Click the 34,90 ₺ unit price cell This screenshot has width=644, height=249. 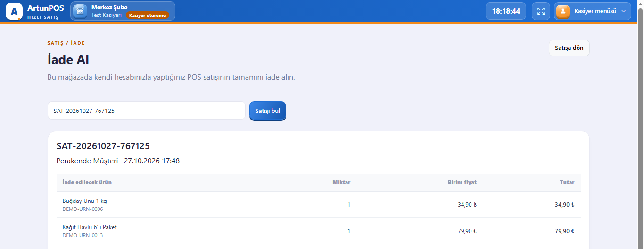[x=467, y=205]
